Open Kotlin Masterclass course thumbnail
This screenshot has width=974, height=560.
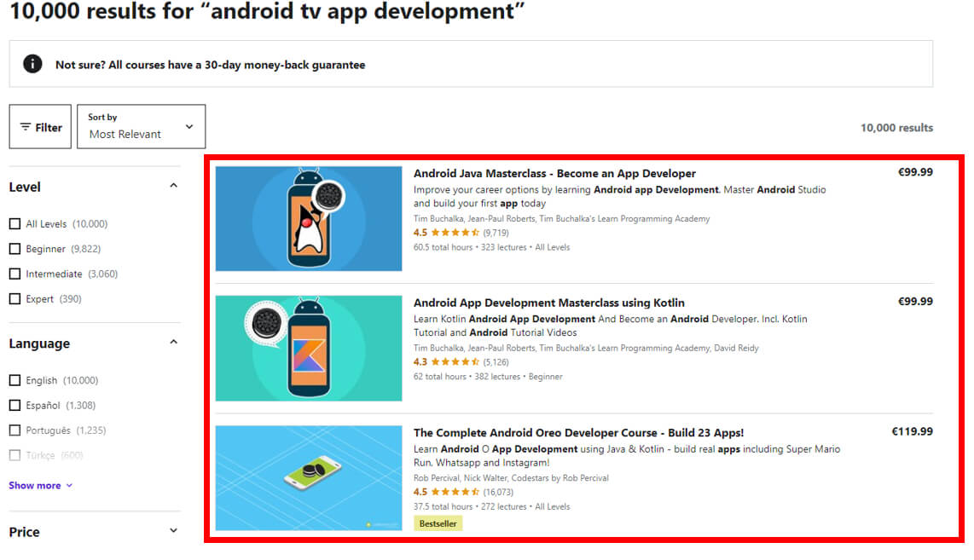pyautogui.click(x=309, y=349)
